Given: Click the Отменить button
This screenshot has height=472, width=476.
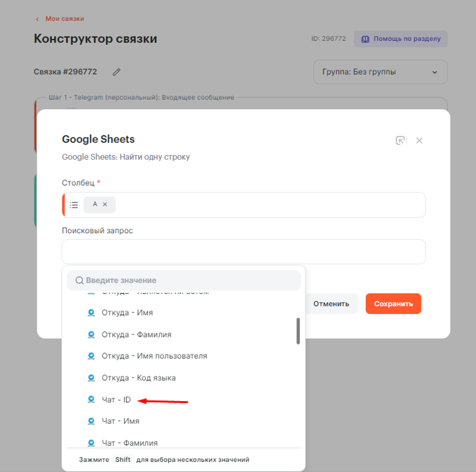Looking at the screenshot, I should tap(331, 304).
